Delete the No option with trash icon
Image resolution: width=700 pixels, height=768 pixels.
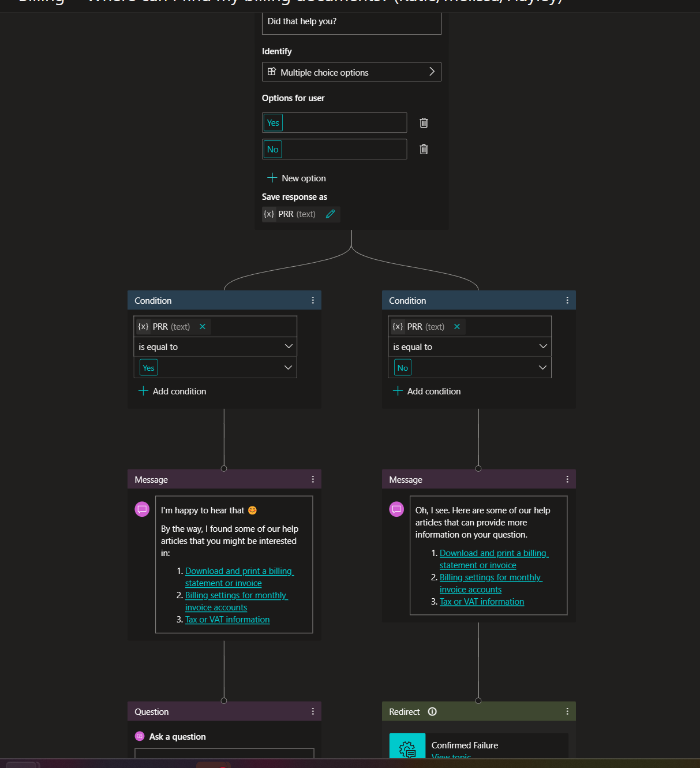coord(424,150)
